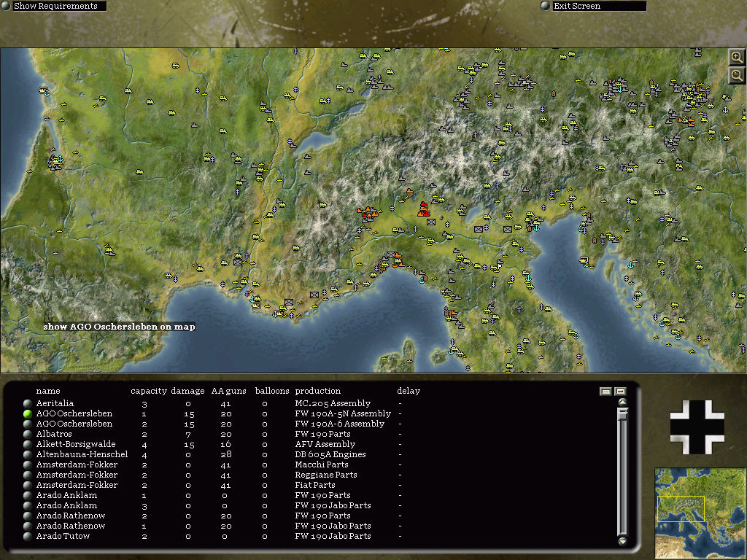This screenshot has height=560, width=747.
Task: Toggle the round indicator beside Show Requirements
Action: (x=6, y=6)
